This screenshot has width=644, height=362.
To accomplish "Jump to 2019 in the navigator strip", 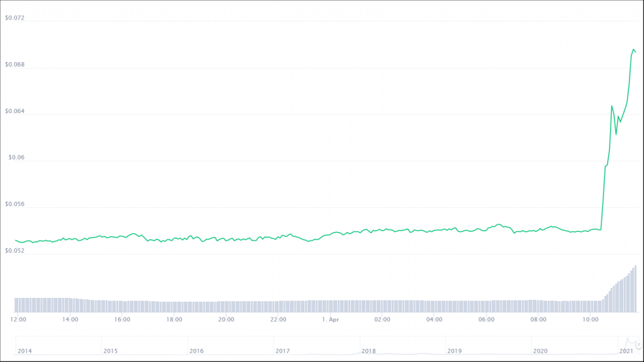I will coord(454,351).
